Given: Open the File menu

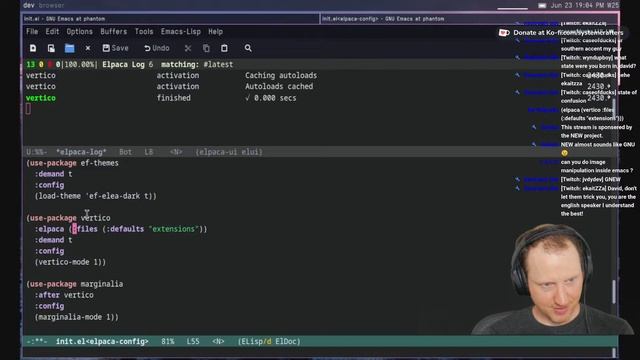Looking at the screenshot, I should click(x=32, y=31).
